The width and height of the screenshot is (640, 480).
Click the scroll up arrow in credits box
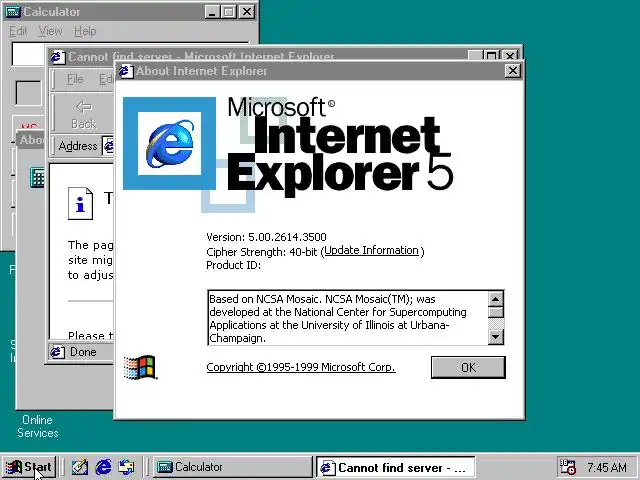pyautogui.click(x=496, y=299)
